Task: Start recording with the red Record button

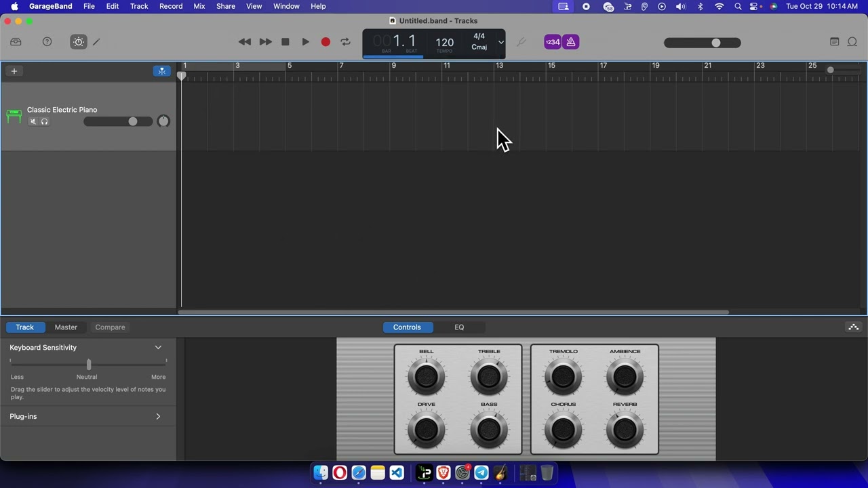Action: [325, 42]
